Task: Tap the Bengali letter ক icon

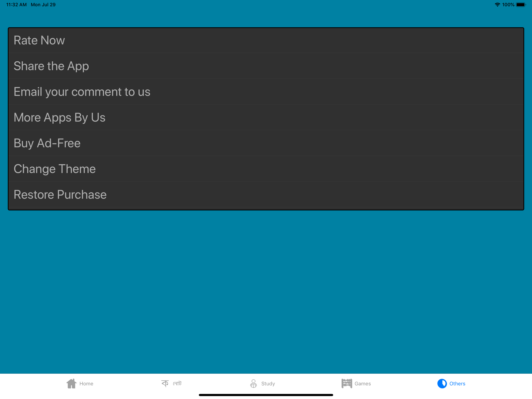Action: (165, 383)
